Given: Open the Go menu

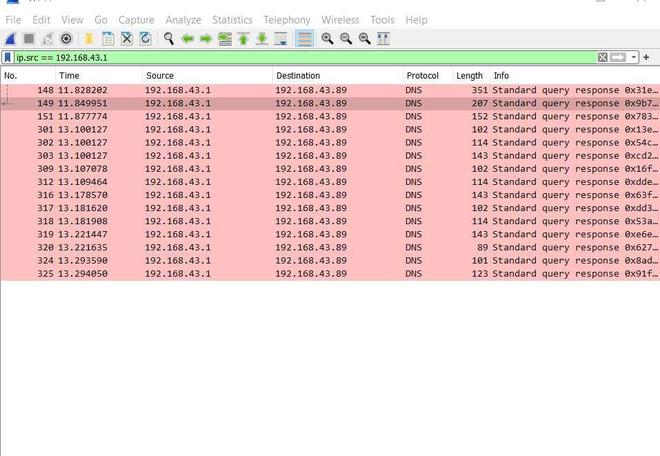Looking at the screenshot, I should [101, 20].
